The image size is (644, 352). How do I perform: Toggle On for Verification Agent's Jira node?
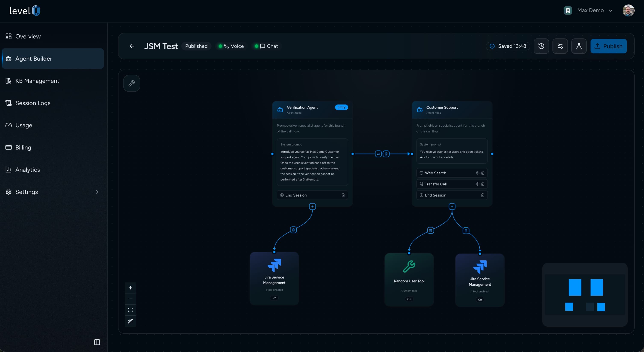point(274,298)
